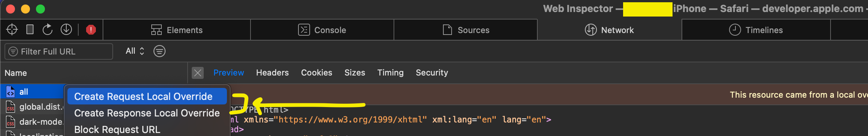Choose Create Response Local Override
The height and width of the screenshot is (136, 868).
point(147,113)
